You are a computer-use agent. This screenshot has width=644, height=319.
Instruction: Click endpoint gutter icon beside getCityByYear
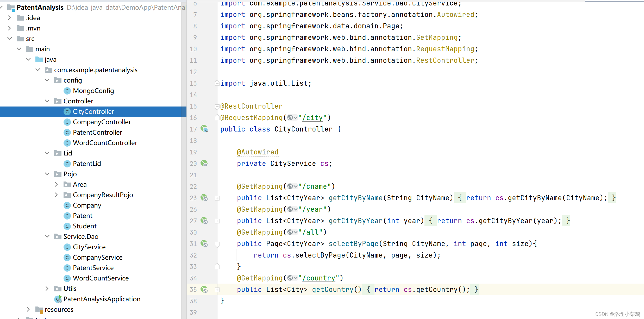click(204, 221)
